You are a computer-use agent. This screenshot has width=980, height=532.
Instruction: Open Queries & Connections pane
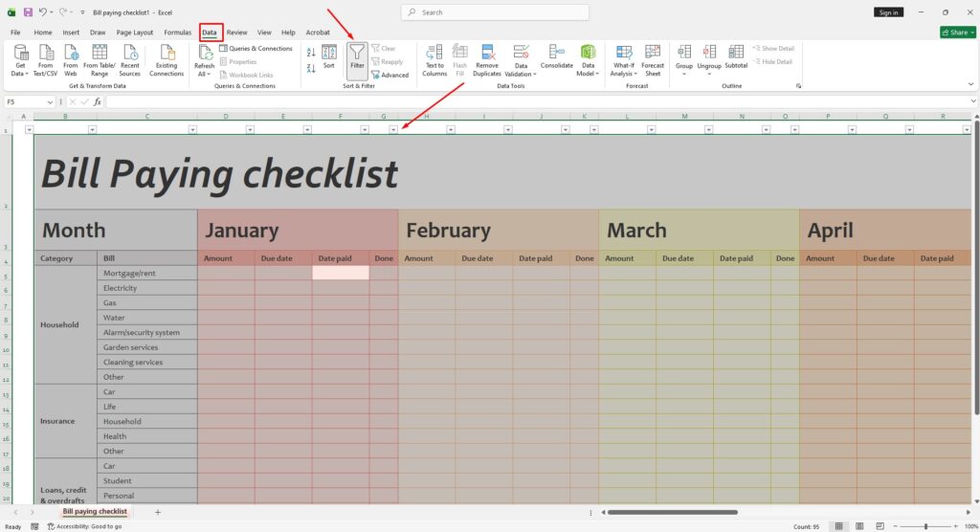(x=256, y=49)
